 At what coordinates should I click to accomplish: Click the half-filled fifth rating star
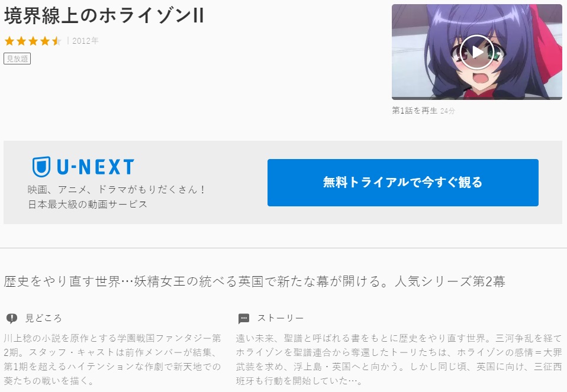click(x=56, y=41)
